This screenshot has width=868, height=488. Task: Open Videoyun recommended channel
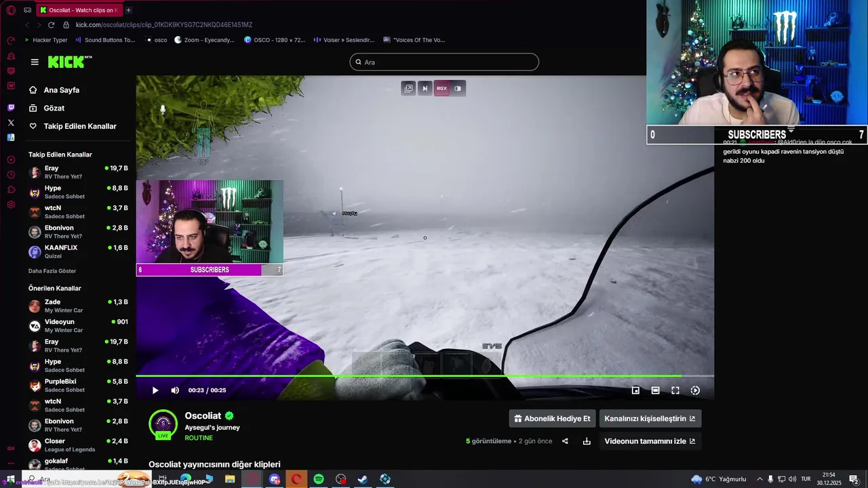[79, 326]
